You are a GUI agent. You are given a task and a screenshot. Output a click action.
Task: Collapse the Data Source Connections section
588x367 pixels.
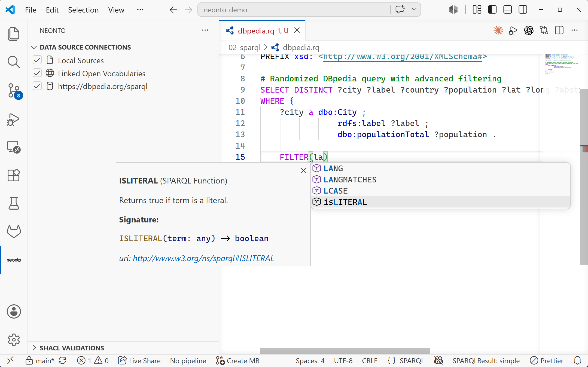(x=85, y=47)
